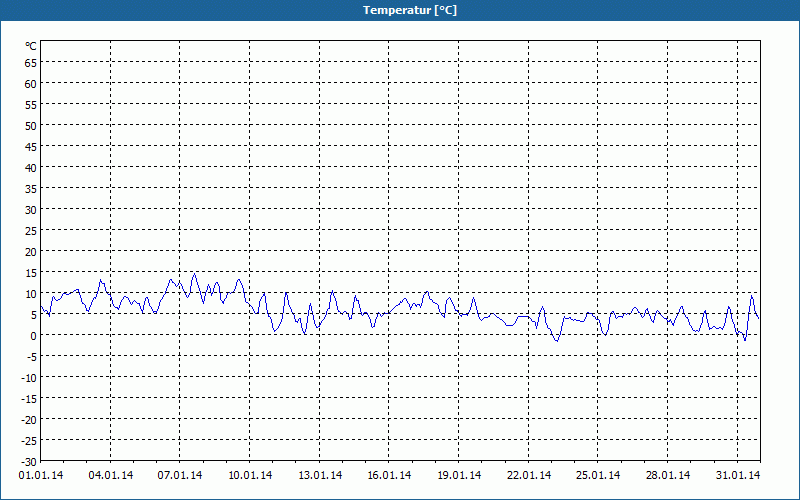Click the 30 y-axis tick label
Screen dimensions: 800x500
click(x=31, y=209)
